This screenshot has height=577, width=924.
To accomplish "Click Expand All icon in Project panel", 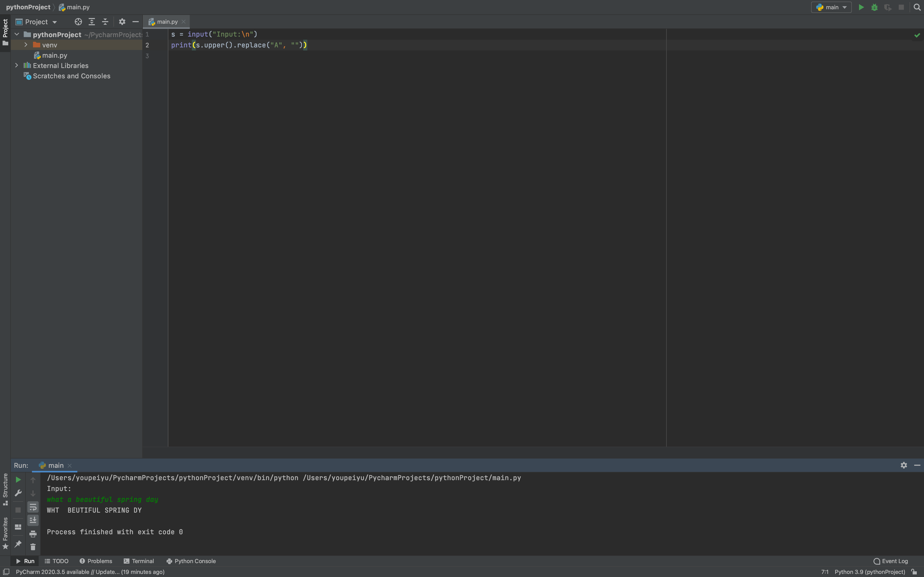I will pyautogui.click(x=92, y=22).
